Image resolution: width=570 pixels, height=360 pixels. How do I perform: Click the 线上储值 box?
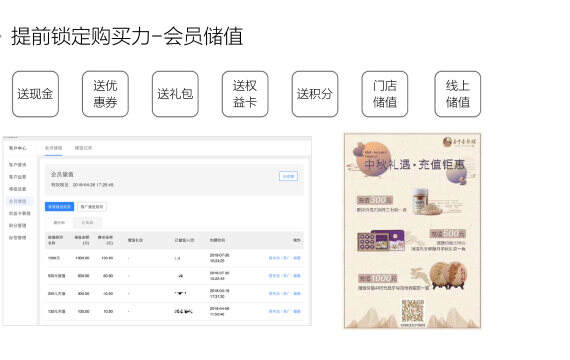[x=458, y=94]
